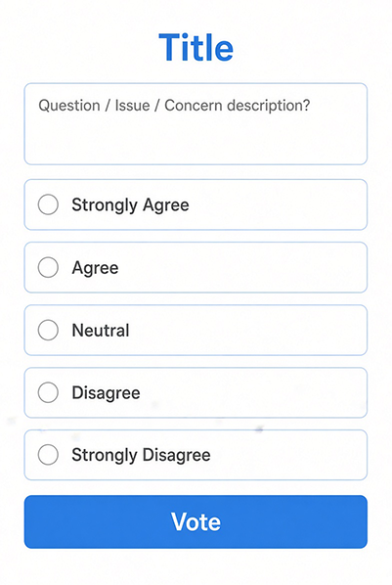Choose the Agree radio circle
This screenshot has height=585, width=392.
click(48, 267)
